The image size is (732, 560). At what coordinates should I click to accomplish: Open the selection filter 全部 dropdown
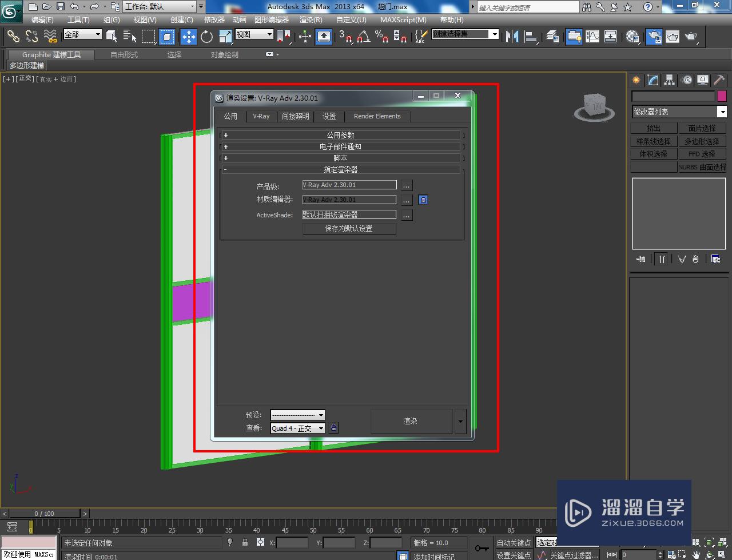[x=82, y=34]
